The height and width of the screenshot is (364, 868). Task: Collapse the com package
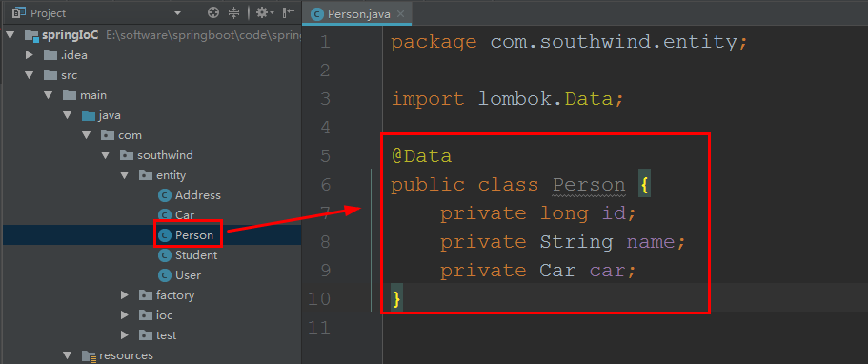87,135
